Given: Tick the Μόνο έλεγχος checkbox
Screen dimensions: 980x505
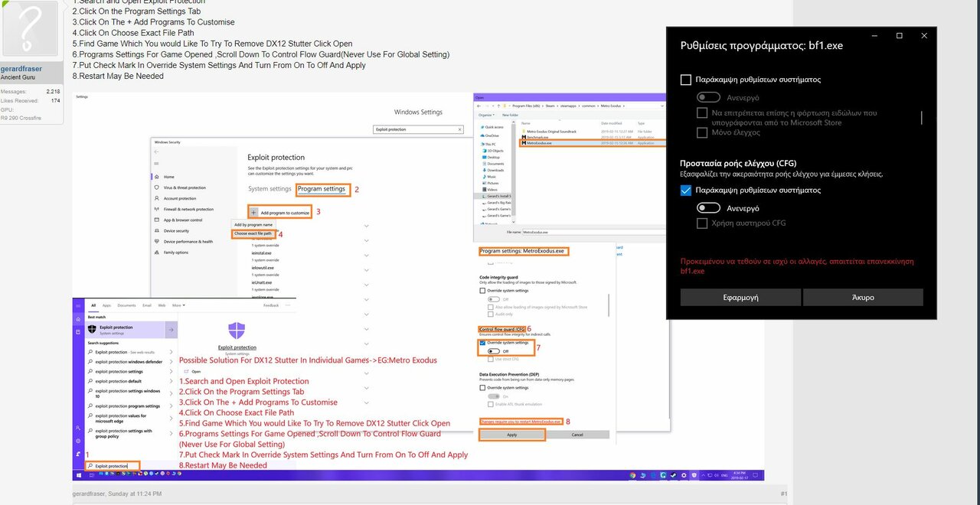Looking at the screenshot, I should (x=702, y=132).
